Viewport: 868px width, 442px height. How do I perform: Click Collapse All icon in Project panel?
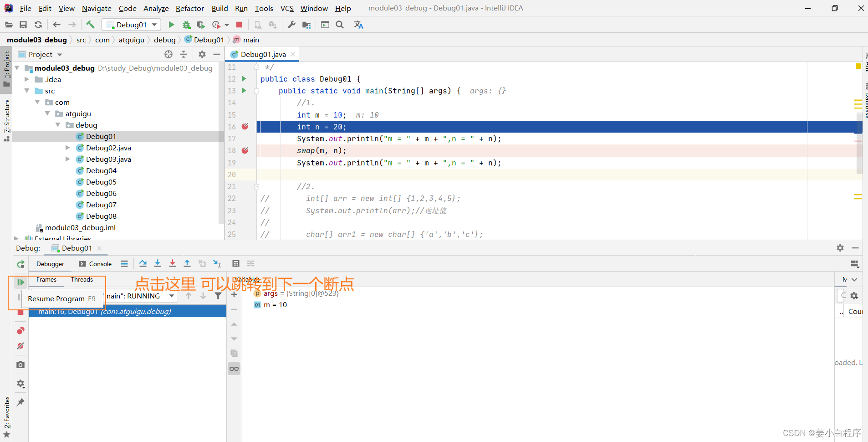click(184, 54)
